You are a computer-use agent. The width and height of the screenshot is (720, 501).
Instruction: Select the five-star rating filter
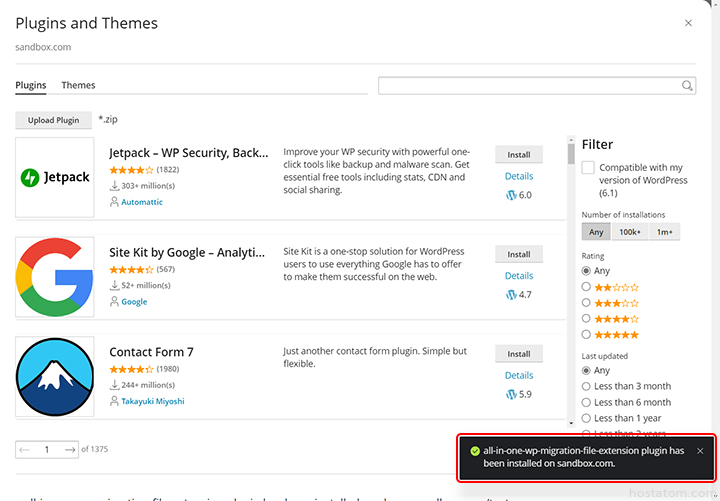587,335
